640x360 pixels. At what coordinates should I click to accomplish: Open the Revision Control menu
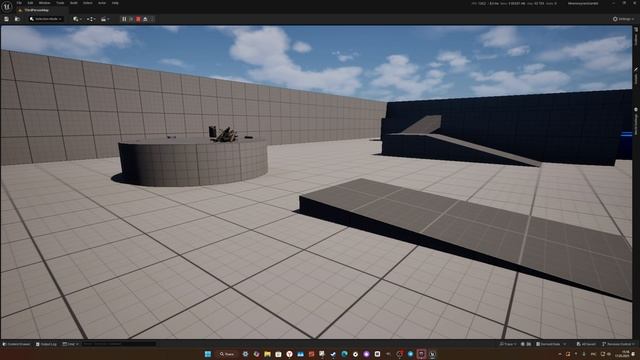(618, 344)
